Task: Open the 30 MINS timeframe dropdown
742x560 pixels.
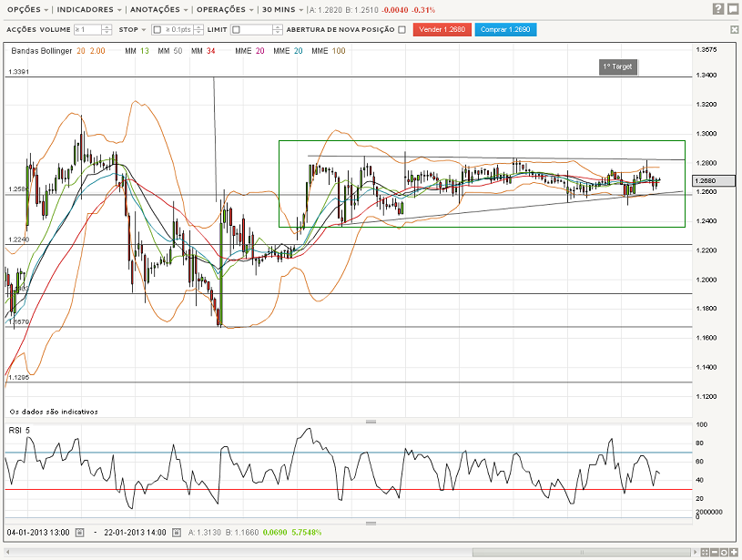Action: click(x=282, y=9)
